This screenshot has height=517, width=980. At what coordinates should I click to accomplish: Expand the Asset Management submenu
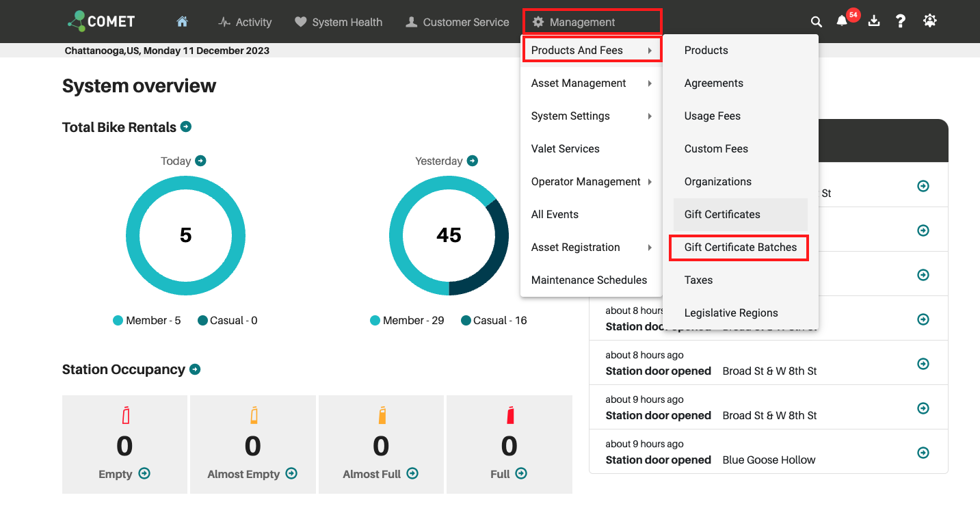[x=592, y=83]
